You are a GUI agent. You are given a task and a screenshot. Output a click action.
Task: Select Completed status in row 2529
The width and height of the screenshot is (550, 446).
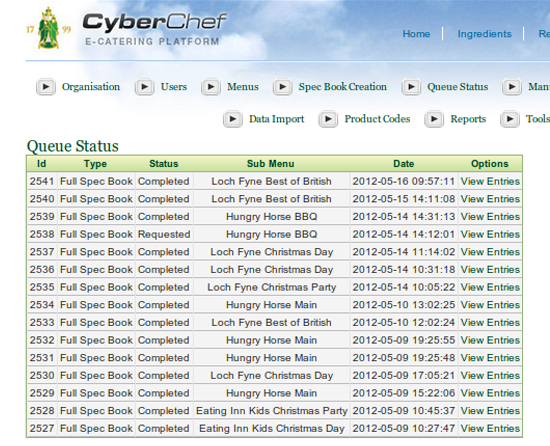tap(164, 393)
